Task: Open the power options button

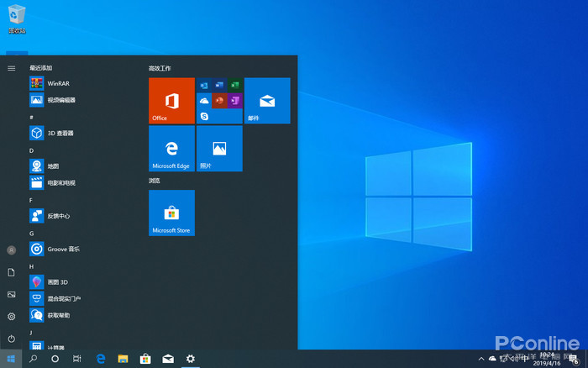Action: pos(11,338)
